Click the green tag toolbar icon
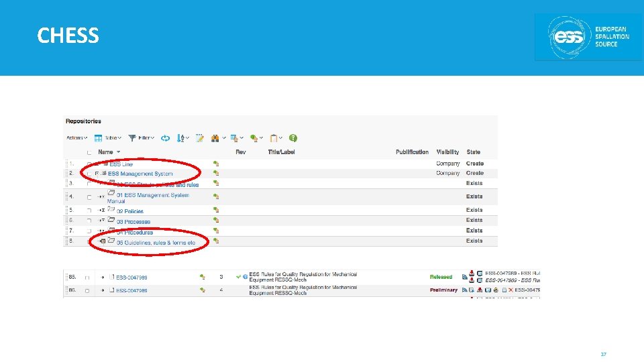Image resolution: width=644 pixels, height=362 pixels. tap(254, 138)
